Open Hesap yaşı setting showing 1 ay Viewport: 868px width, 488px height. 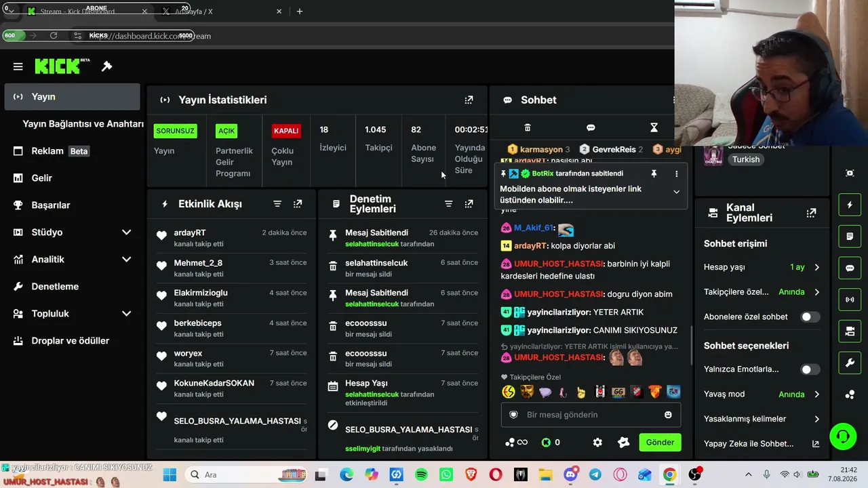[762, 267]
